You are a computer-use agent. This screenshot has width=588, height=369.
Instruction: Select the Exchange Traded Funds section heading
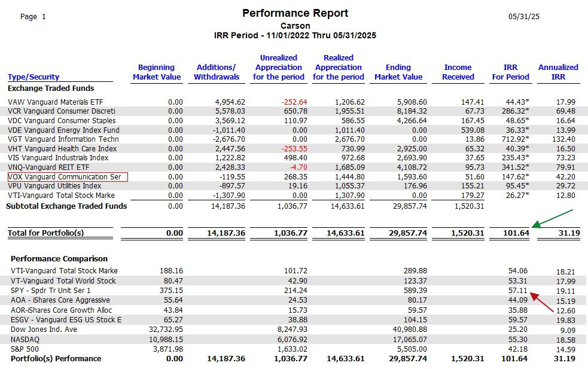(x=51, y=89)
